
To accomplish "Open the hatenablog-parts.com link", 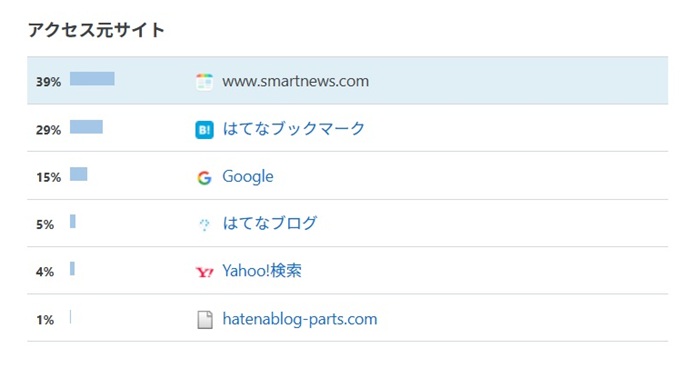I will pos(300,319).
